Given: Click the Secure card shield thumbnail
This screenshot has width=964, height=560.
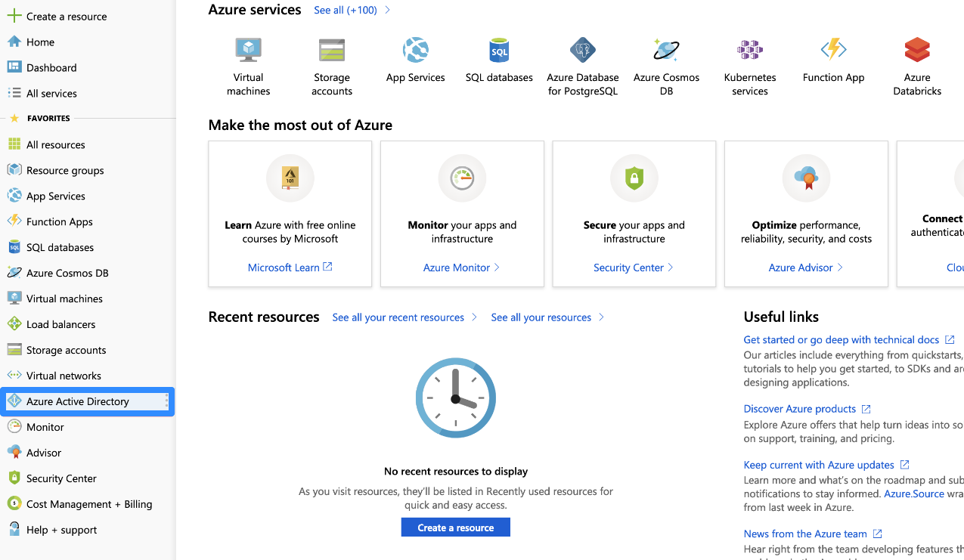Looking at the screenshot, I should pyautogui.click(x=634, y=178).
